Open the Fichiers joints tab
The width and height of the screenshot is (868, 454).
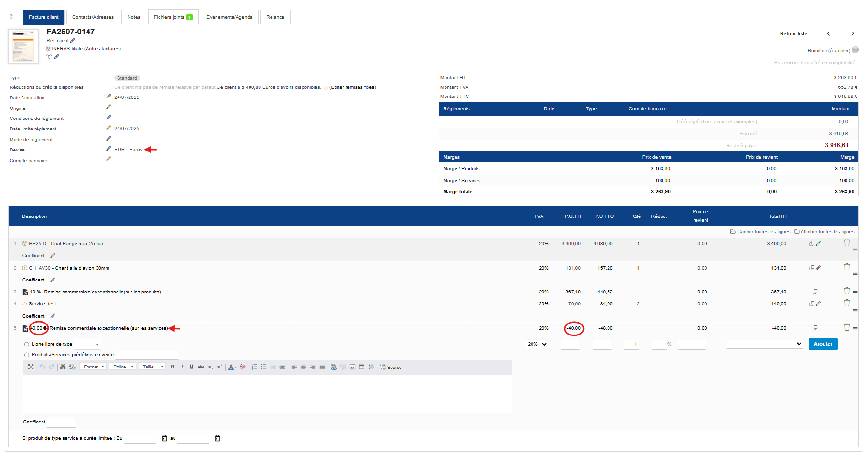[173, 17]
